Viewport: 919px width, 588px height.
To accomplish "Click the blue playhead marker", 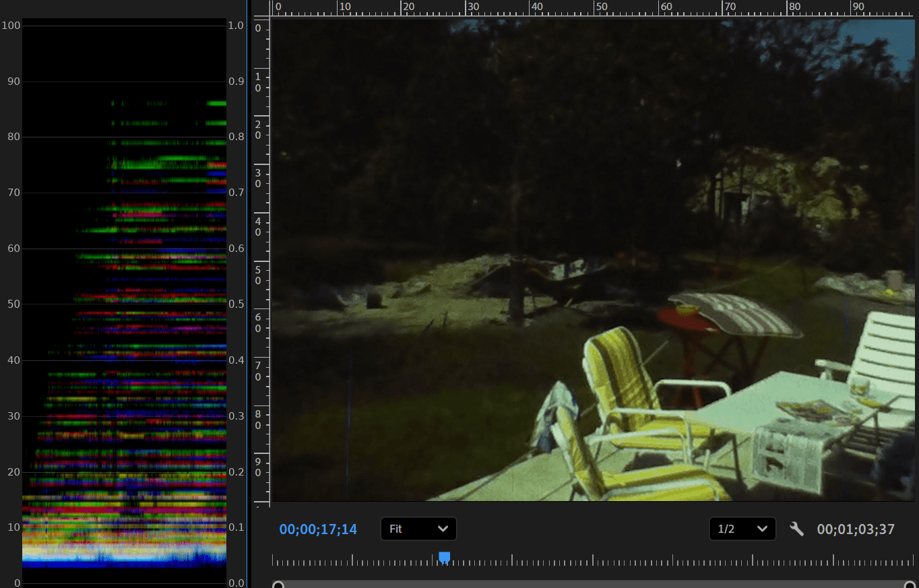I will 444,557.
